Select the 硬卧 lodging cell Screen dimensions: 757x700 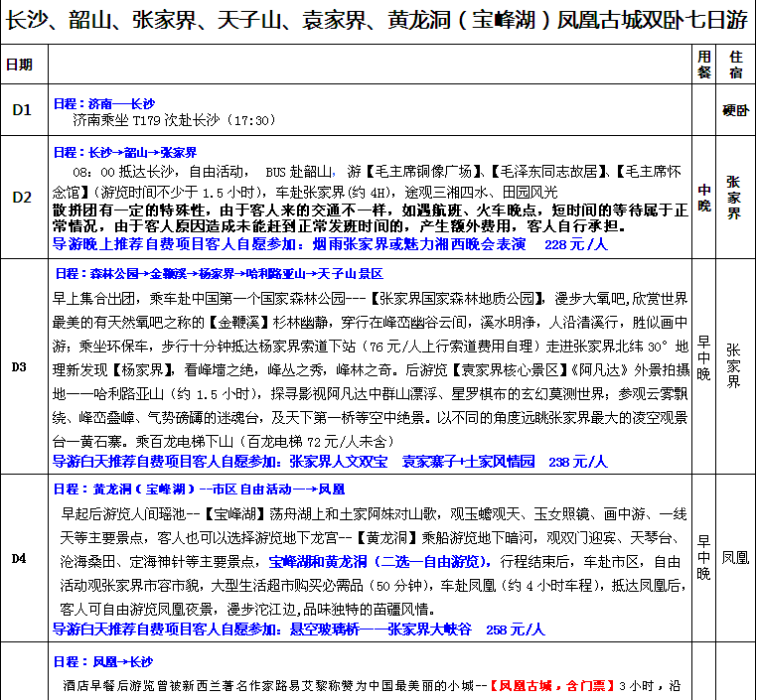click(x=735, y=110)
